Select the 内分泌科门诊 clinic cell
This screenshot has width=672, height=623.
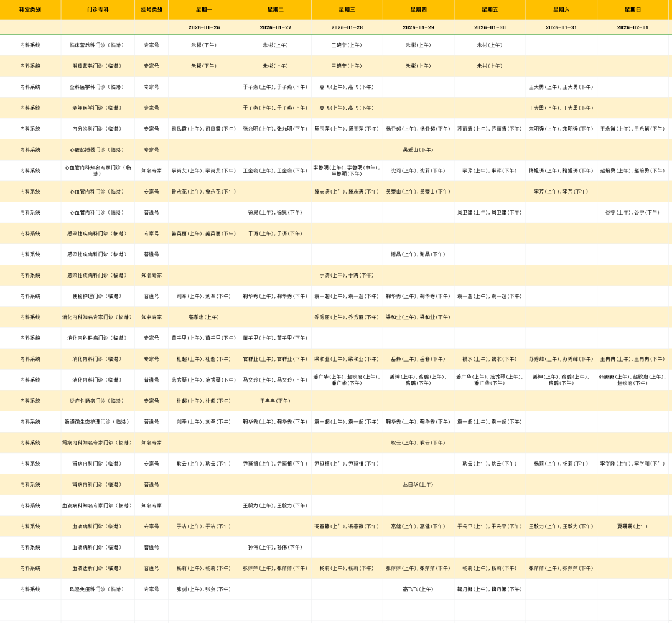pyautogui.click(x=98, y=129)
